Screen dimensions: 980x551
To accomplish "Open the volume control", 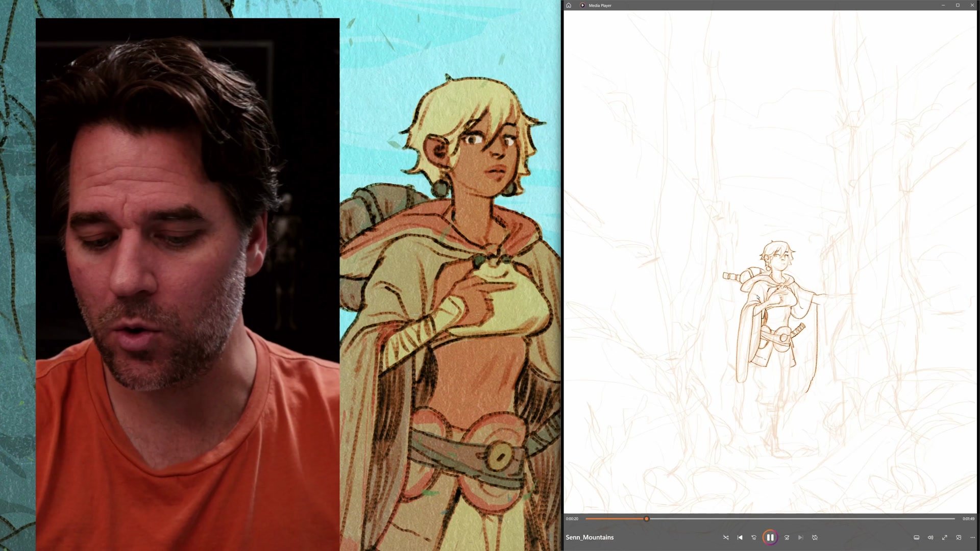I will pos(930,537).
